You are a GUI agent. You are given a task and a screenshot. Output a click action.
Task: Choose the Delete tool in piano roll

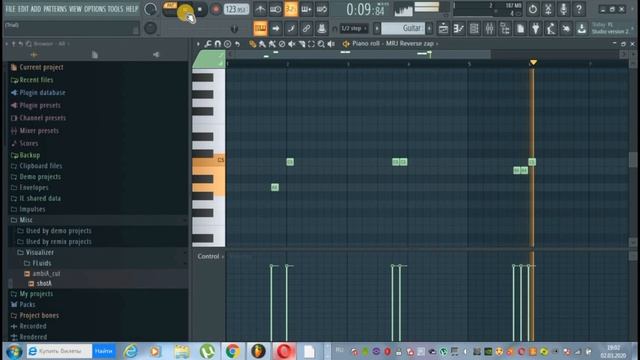pyautogui.click(x=282, y=44)
